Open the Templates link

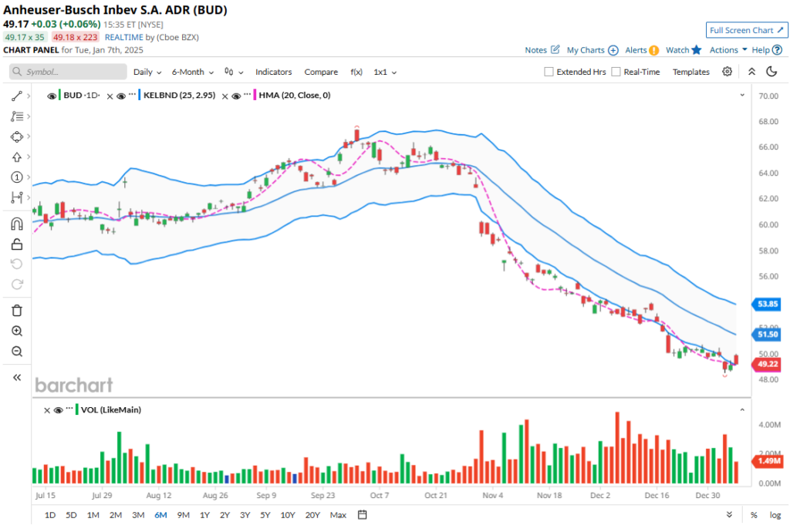click(x=690, y=72)
